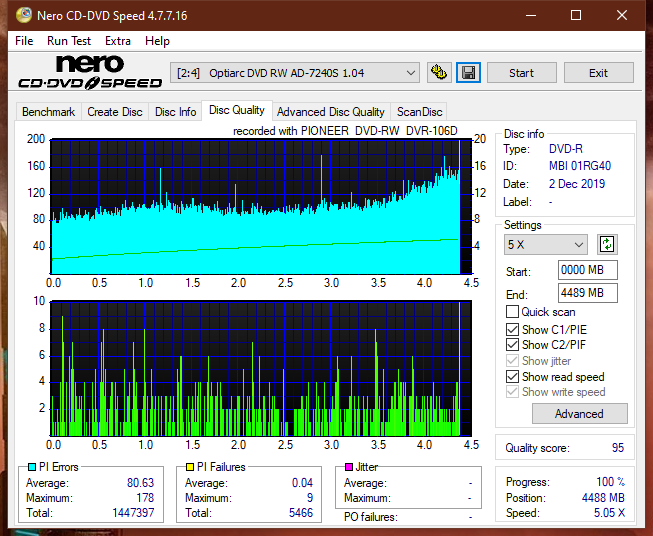Click the End position 4489 MB field

point(587,293)
